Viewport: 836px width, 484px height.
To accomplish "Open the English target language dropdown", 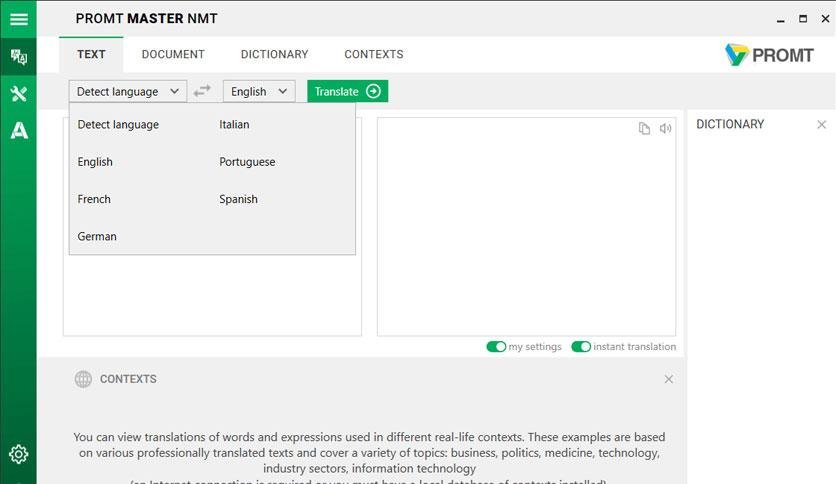I will 259,91.
